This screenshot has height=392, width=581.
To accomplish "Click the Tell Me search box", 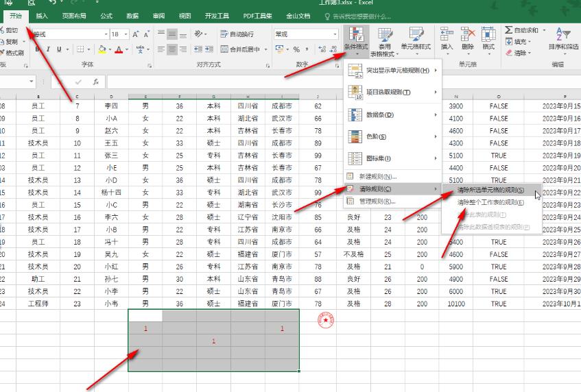I will click(x=357, y=16).
